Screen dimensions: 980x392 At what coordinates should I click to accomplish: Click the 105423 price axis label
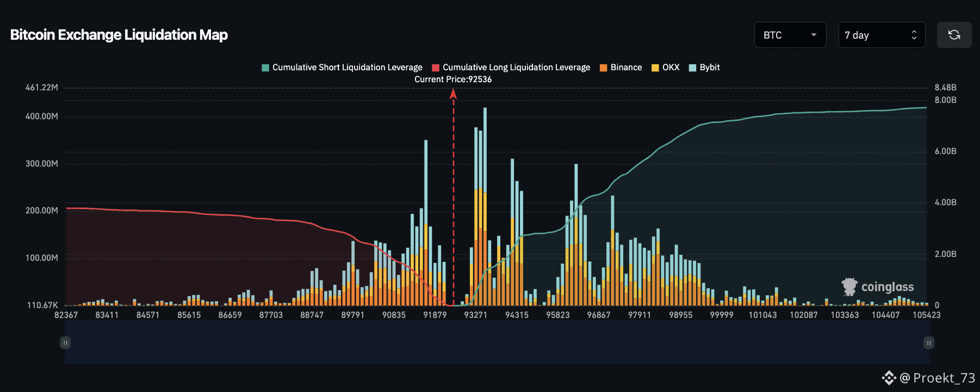click(x=927, y=315)
